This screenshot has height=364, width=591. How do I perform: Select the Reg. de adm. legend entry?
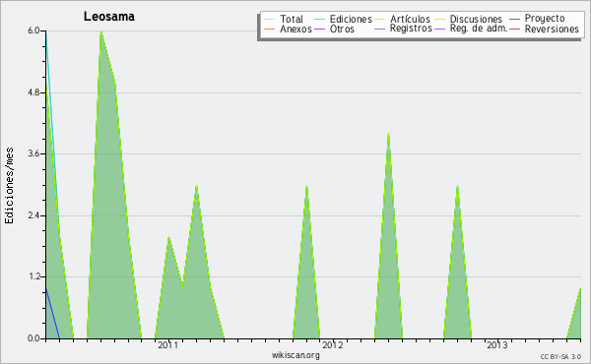(479, 29)
